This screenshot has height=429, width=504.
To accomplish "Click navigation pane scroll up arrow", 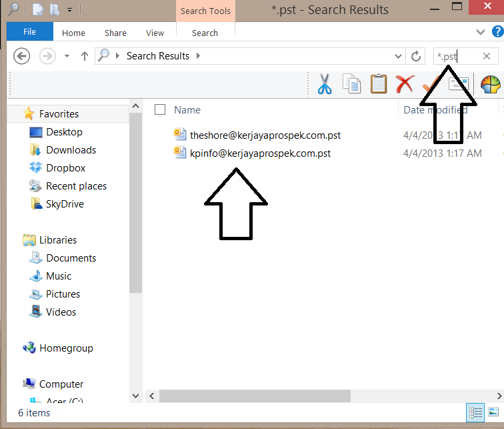I will 135,106.
